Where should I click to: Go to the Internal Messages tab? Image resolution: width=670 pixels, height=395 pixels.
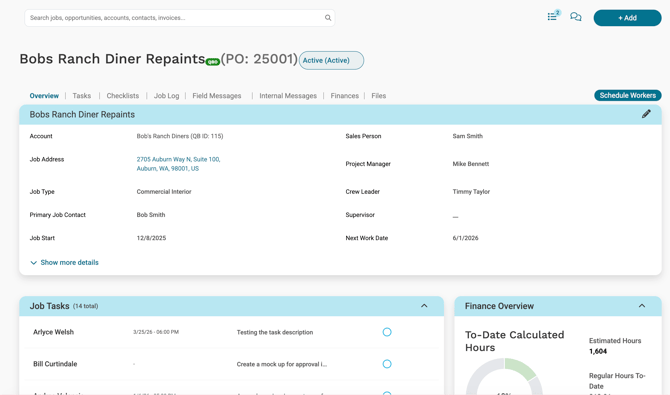288,96
